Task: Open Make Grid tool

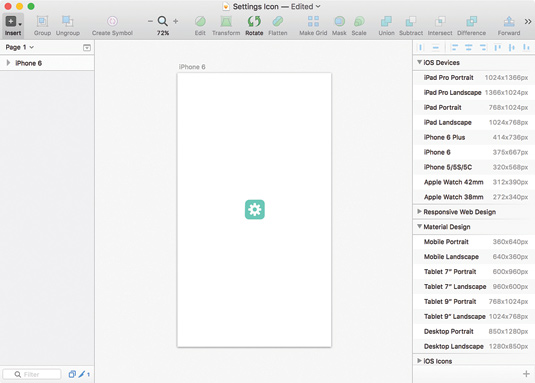Action: pyautogui.click(x=313, y=22)
